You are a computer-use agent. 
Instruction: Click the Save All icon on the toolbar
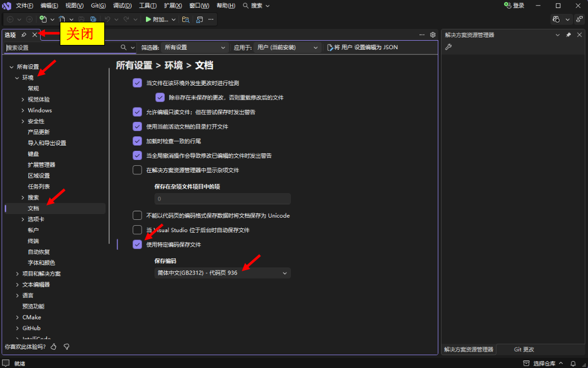93,19
